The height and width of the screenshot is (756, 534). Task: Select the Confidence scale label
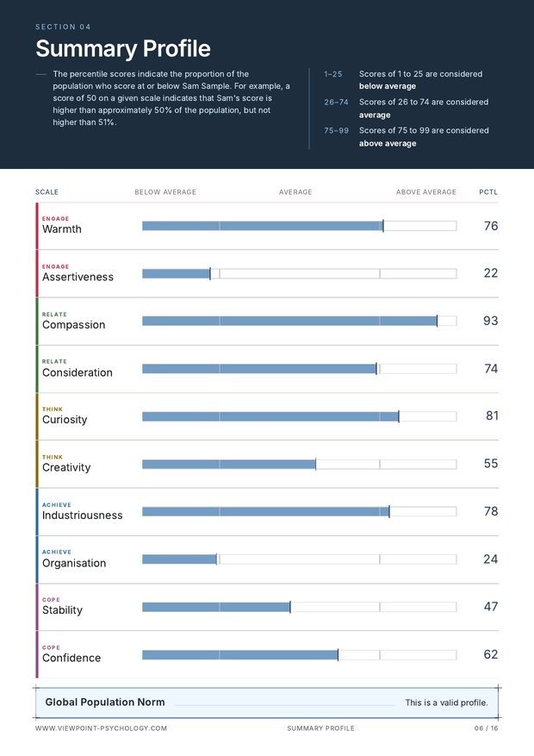71,658
